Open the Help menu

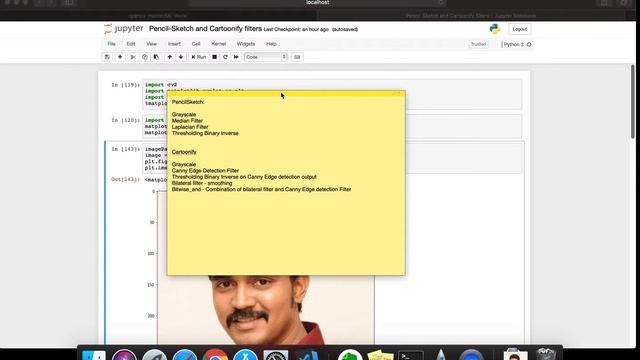click(x=271, y=44)
